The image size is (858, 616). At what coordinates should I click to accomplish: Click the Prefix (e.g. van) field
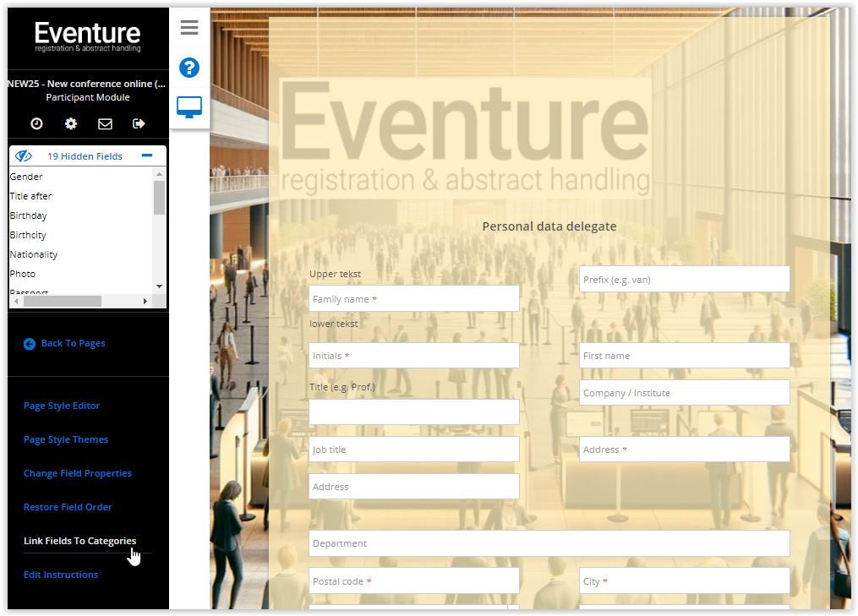pyautogui.click(x=684, y=280)
